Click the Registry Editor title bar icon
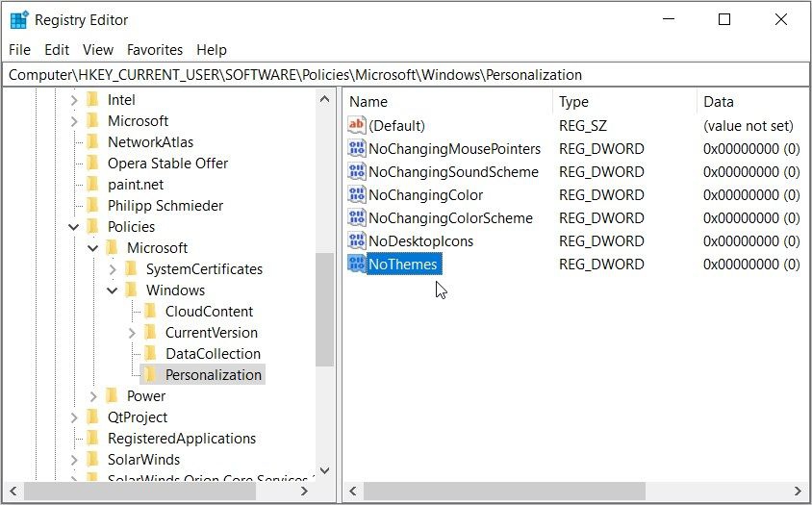The height and width of the screenshot is (505, 812). click(x=19, y=20)
